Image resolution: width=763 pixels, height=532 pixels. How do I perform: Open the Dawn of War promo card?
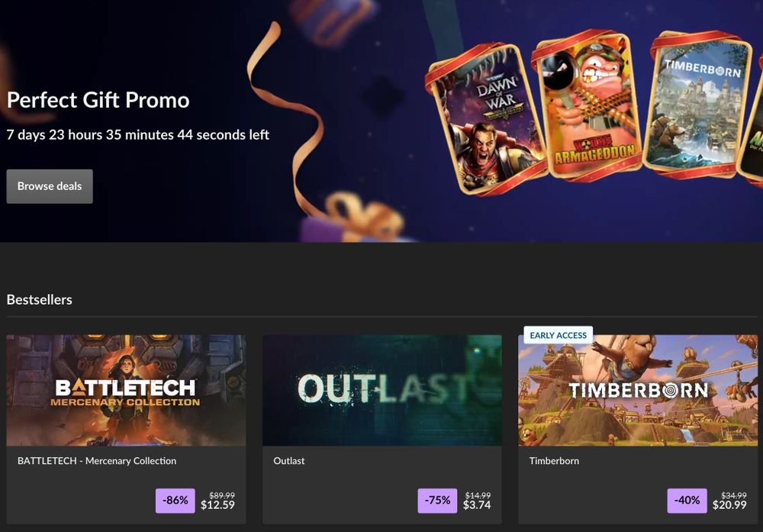pyautogui.click(x=490, y=119)
